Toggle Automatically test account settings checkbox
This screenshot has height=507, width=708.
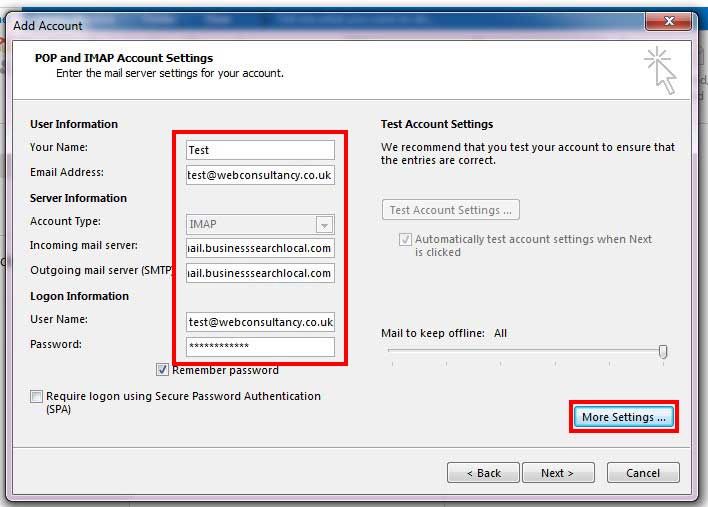click(405, 240)
